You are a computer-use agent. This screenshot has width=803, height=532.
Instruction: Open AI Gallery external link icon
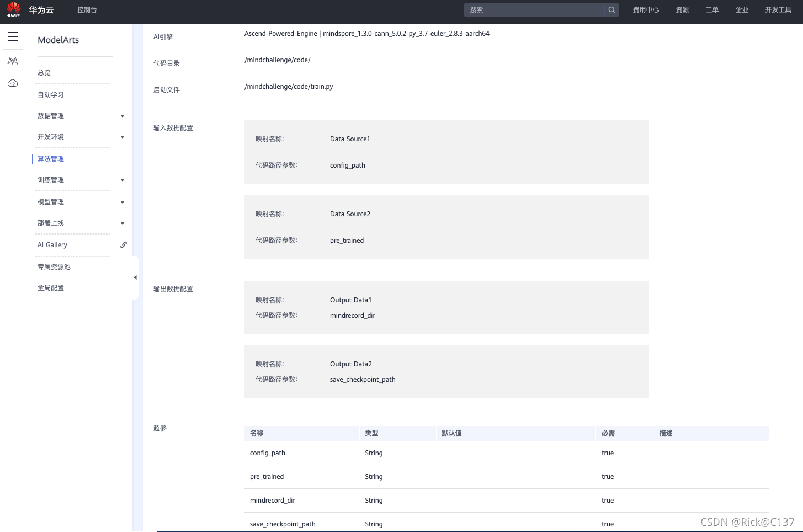click(124, 244)
